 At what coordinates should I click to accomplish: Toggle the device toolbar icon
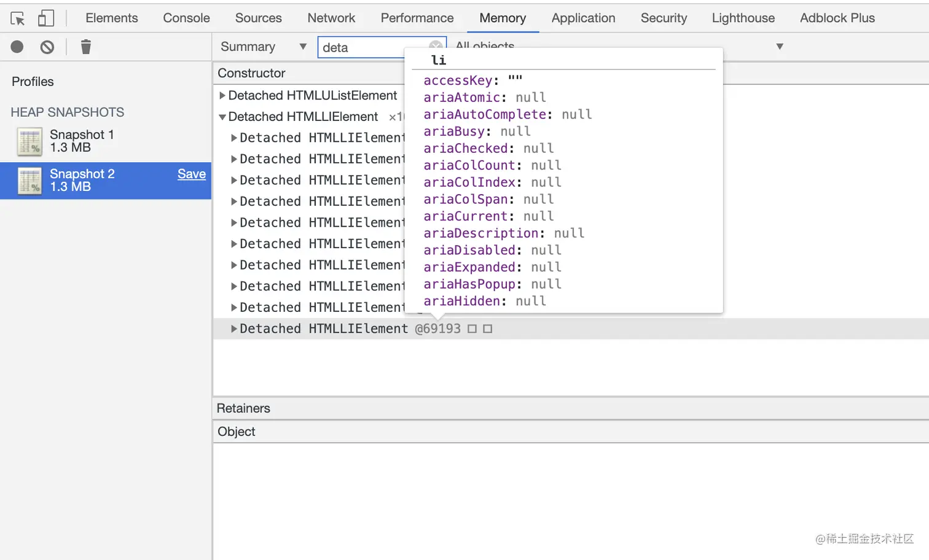tap(46, 18)
